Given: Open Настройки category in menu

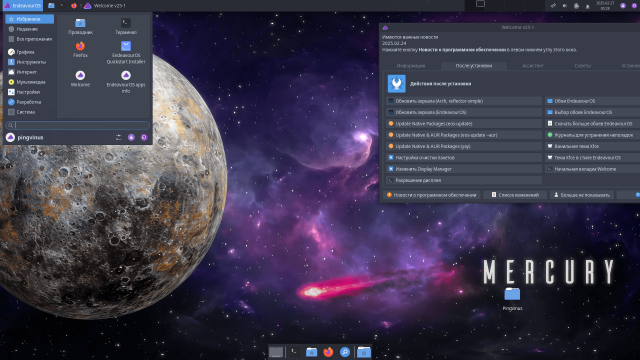Looking at the screenshot, I should click(29, 92).
